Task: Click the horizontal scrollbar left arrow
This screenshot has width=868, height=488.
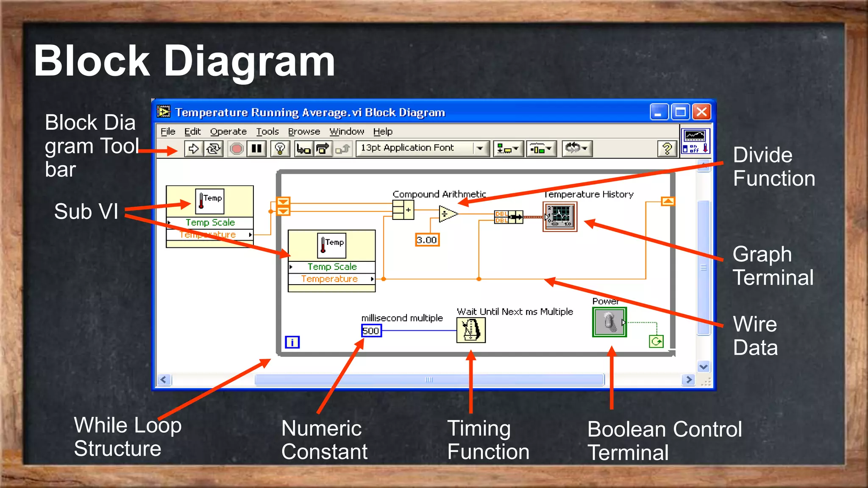Action: pos(164,380)
